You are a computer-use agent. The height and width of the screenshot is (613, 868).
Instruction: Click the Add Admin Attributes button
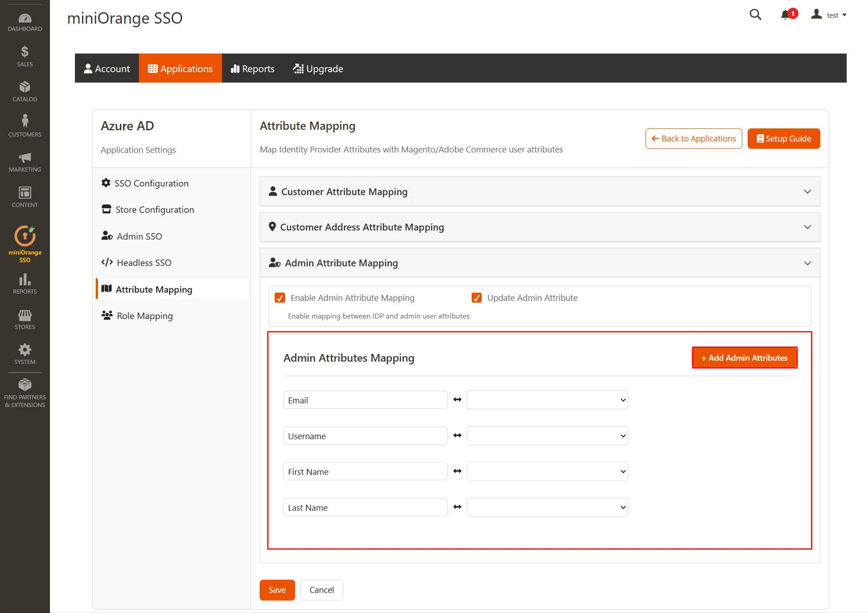pos(744,358)
